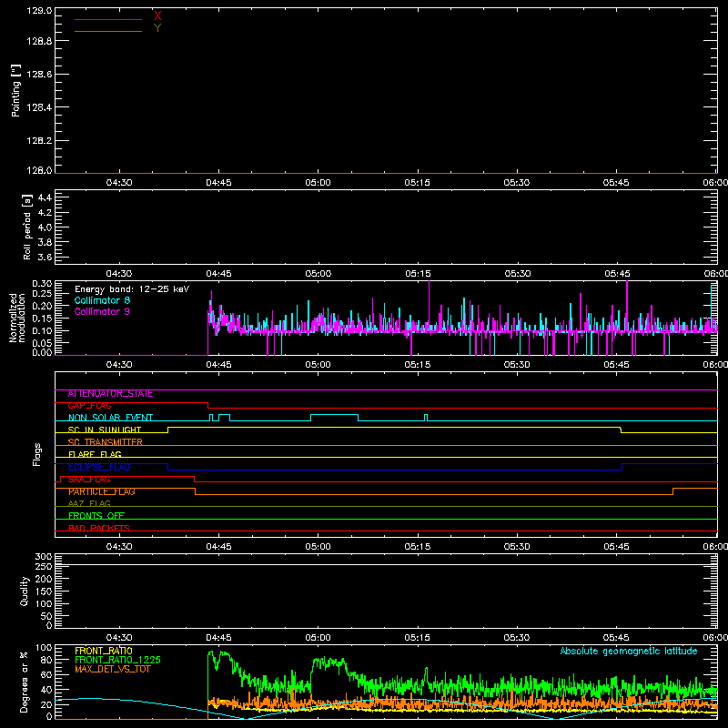728x728 pixels.
Task: Click the 05:00 tick under Roll period panel
Action: [x=318, y=274]
